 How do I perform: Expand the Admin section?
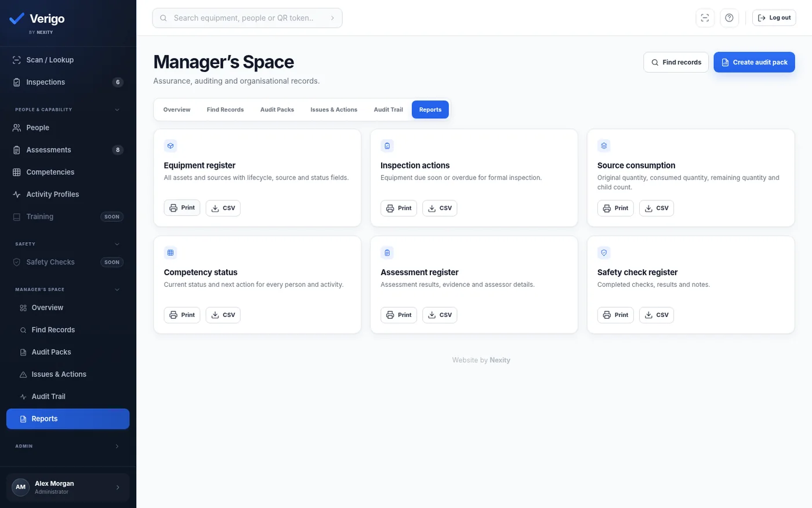[117, 446]
